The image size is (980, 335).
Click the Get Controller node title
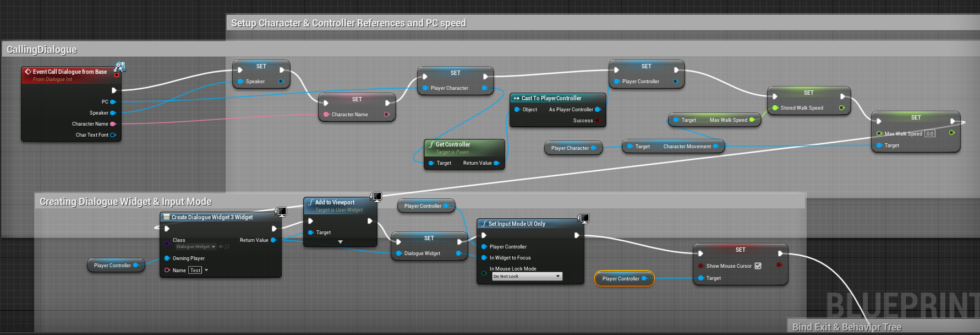tap(453, 145)
